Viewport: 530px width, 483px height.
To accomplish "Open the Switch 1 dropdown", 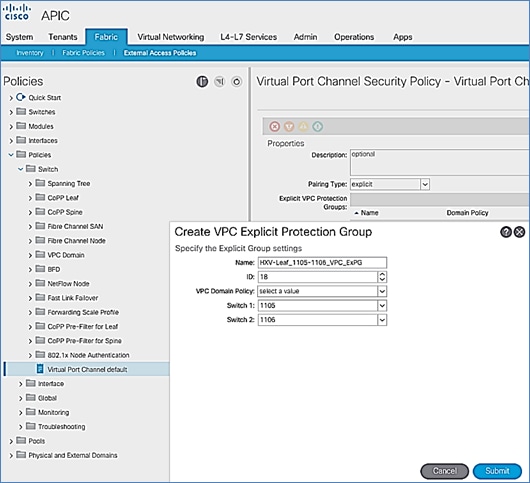I will click(x=382, y=306).
